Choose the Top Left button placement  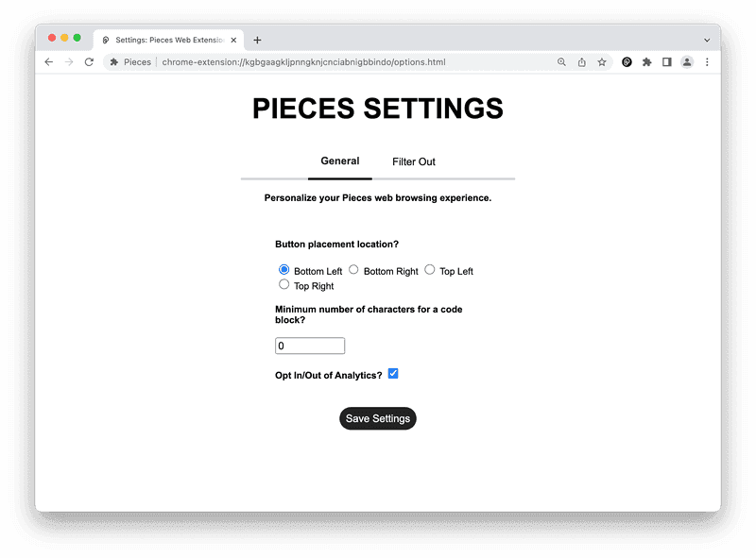point(430,269)
